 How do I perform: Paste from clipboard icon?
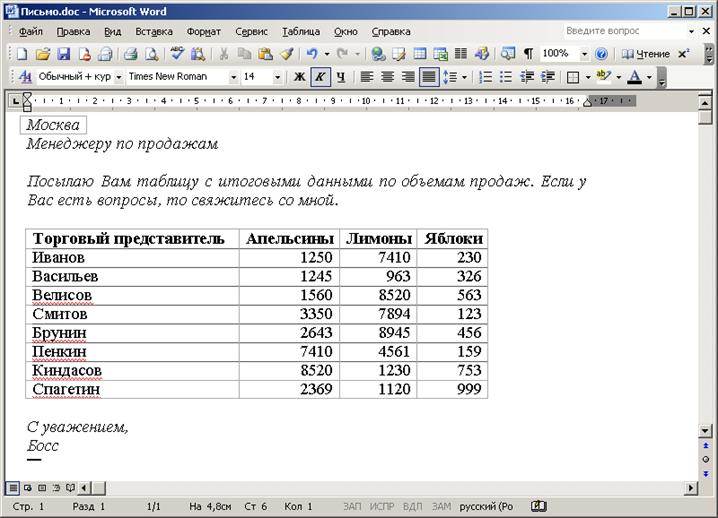[265, 54]
